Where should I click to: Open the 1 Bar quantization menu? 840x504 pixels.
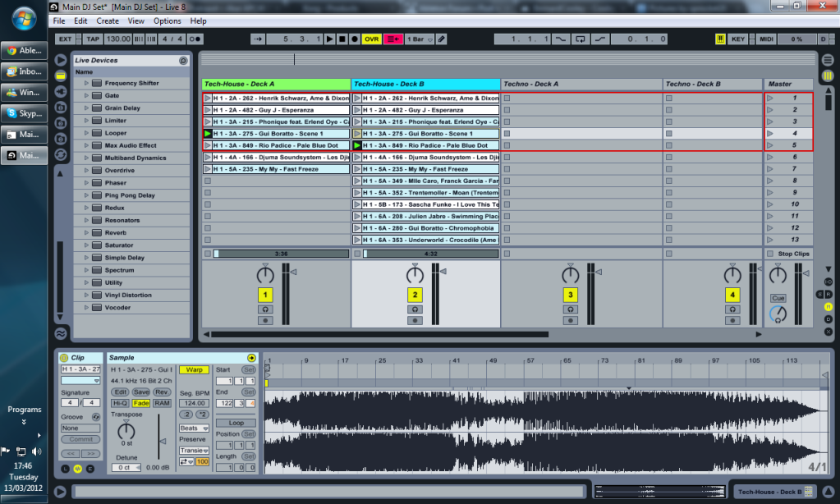[x=420, y=39]
